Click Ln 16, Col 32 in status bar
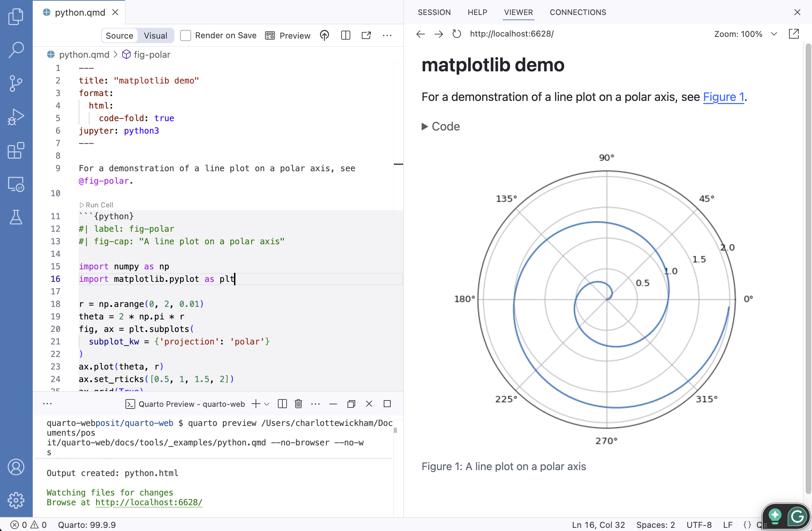 pyautogui.click(x=598, y=525)
